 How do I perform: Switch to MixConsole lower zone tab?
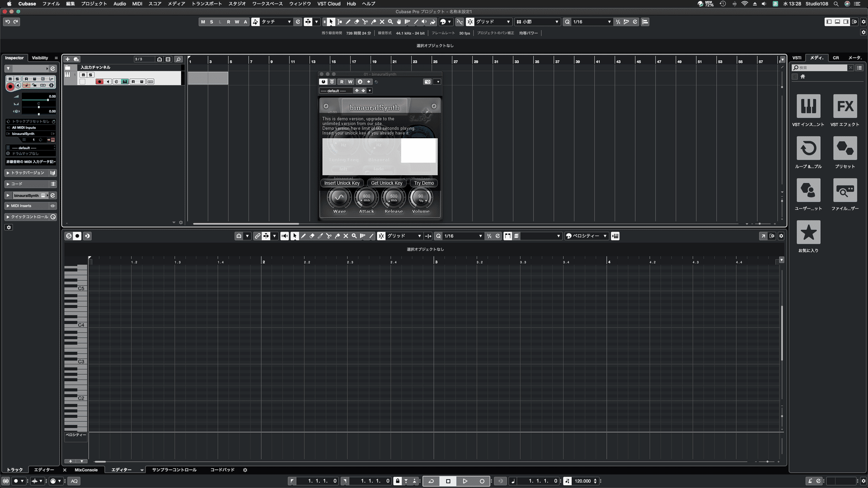tap(86, 470)
